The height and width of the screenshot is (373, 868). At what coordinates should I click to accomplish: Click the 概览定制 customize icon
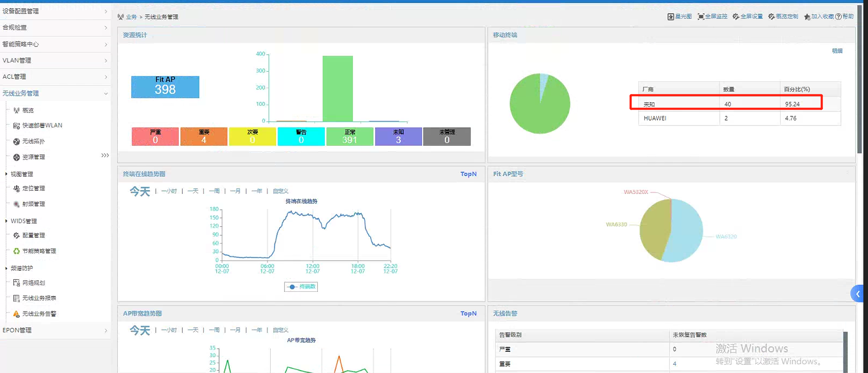click(772, 16)
